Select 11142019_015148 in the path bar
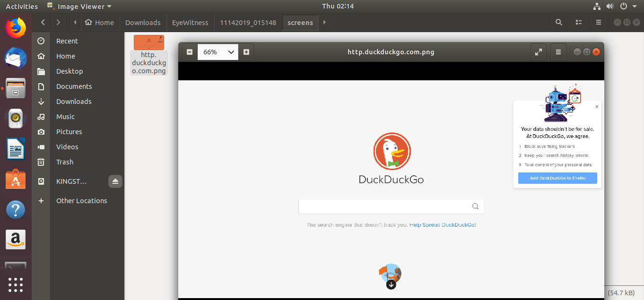644x300 pixels. click(x=248, y=22)
